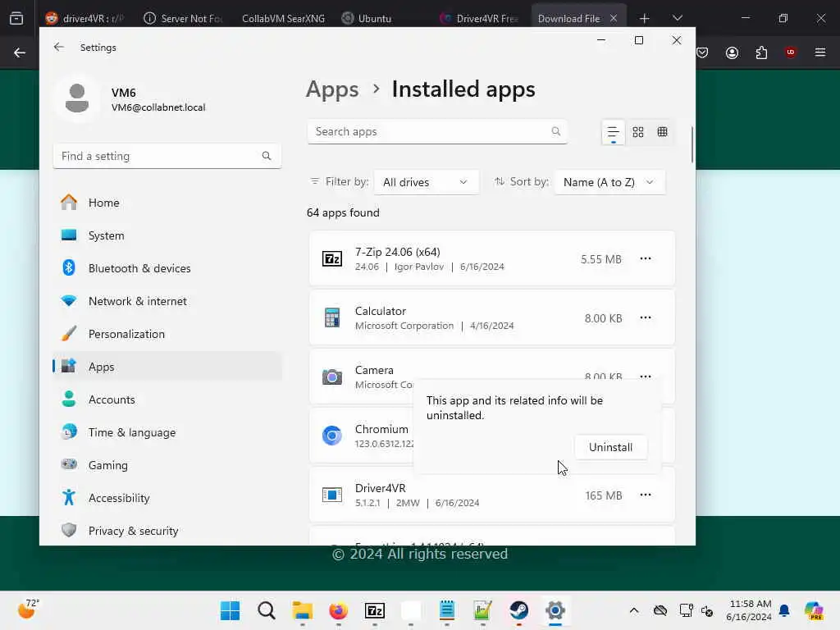Open 7-Zip from the taskbar

(x=375, y=610)
